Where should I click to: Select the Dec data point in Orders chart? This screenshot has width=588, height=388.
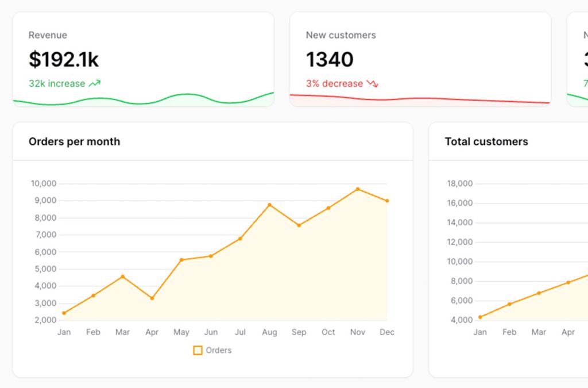[387, 201]
